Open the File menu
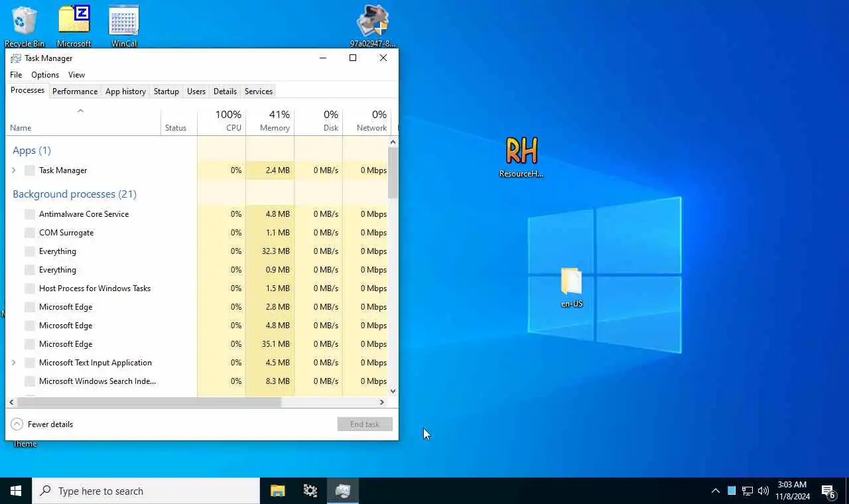The image size is (849, 504). point(16,75)
